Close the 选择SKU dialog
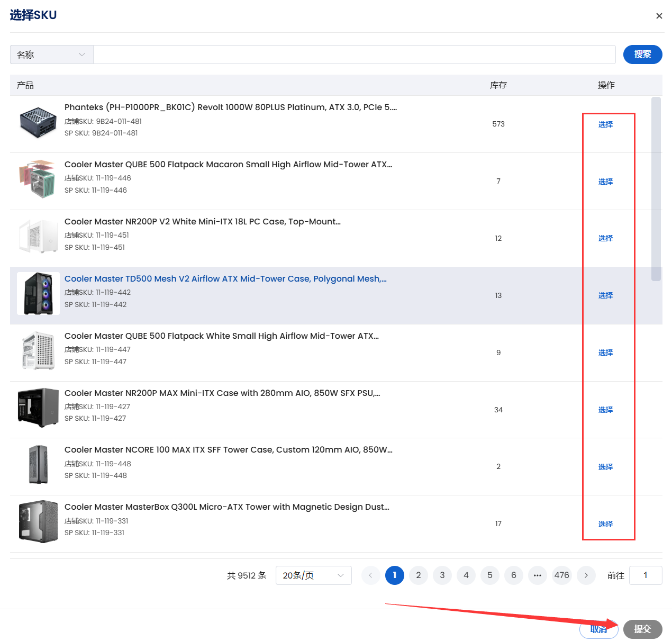Image resolution: width=672 pixels, height=641 pixels. tap(659, 16)
